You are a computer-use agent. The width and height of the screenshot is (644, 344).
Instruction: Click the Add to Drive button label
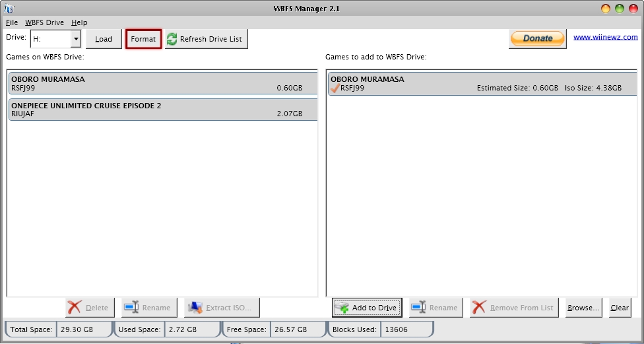[374, 308]
